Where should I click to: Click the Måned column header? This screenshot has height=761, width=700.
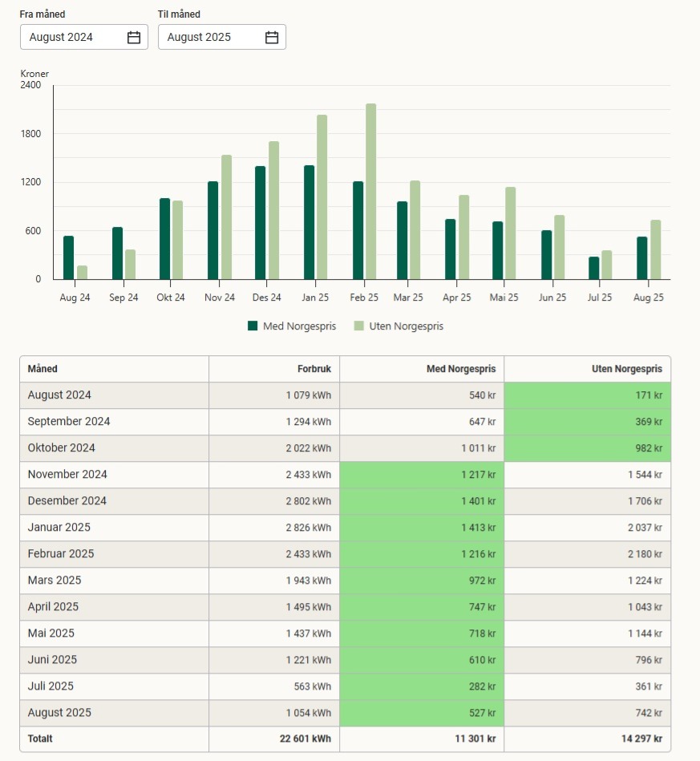pos(43,369)
